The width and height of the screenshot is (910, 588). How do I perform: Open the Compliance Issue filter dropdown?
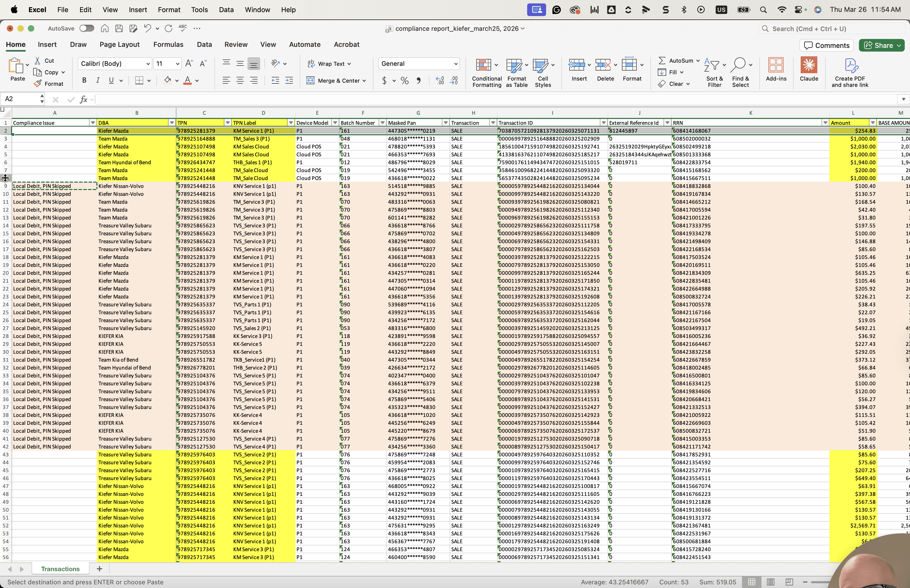(92, 123)
